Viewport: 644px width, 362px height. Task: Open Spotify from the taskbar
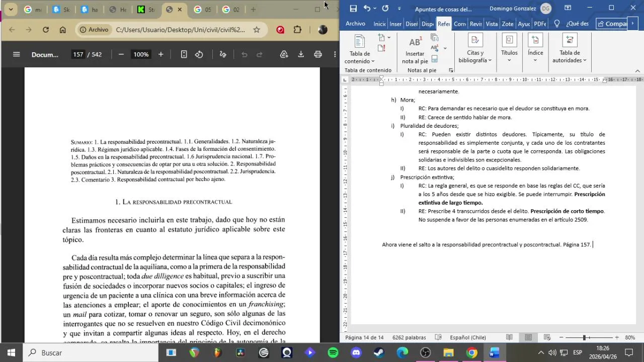tap(333, 353)
